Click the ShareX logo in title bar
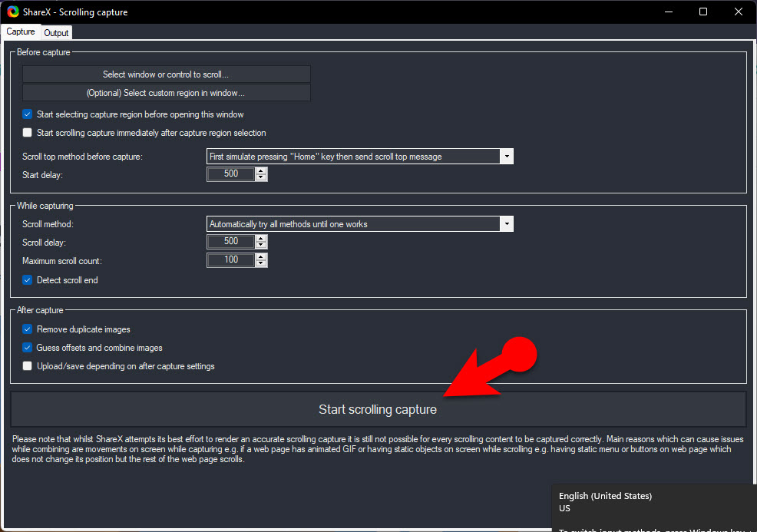This screenshot has width=757, height=532. (13, 12)
